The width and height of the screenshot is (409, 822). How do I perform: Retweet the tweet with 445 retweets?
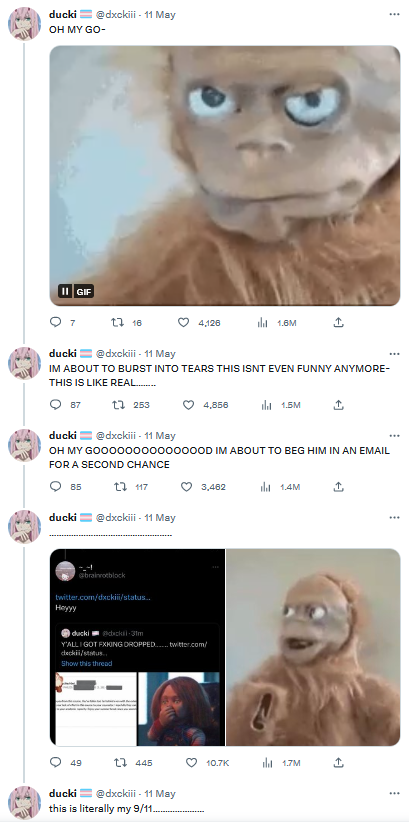[x=120, y=762]
